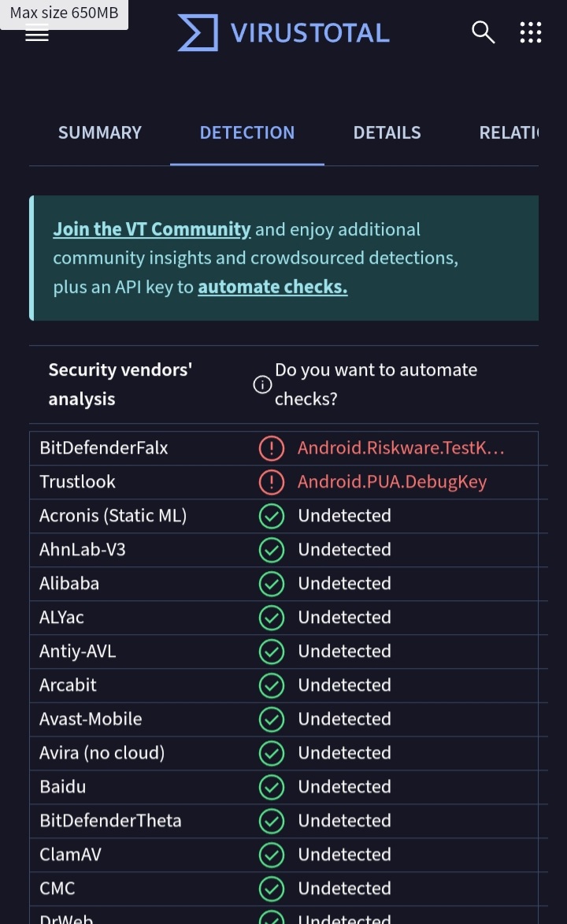Click green check icon for ClamAV

point(272,855)
